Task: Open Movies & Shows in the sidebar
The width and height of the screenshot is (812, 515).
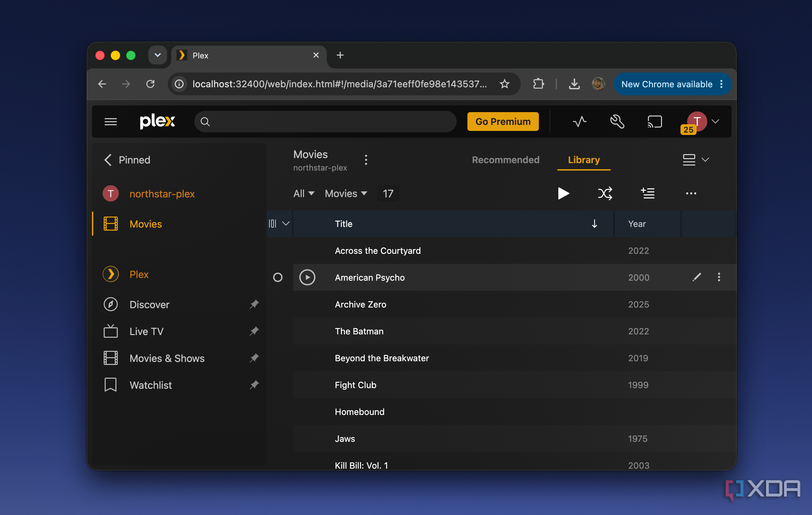Action: click(x=167, y=359)
